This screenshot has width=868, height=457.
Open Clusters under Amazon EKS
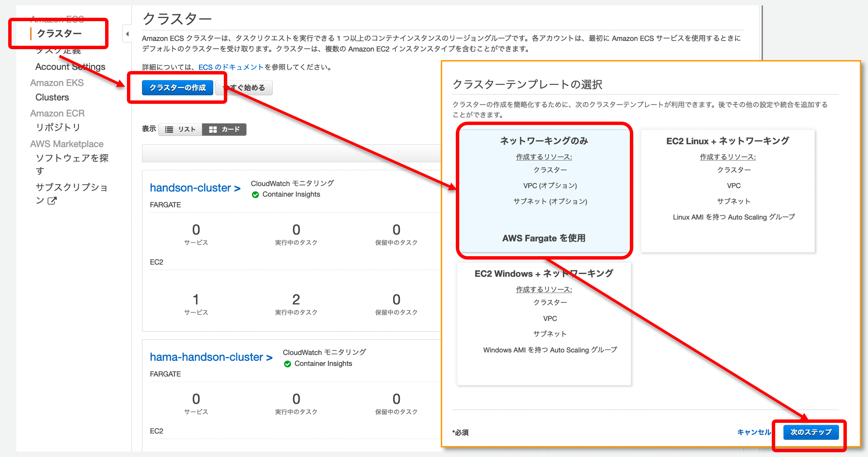52,97
